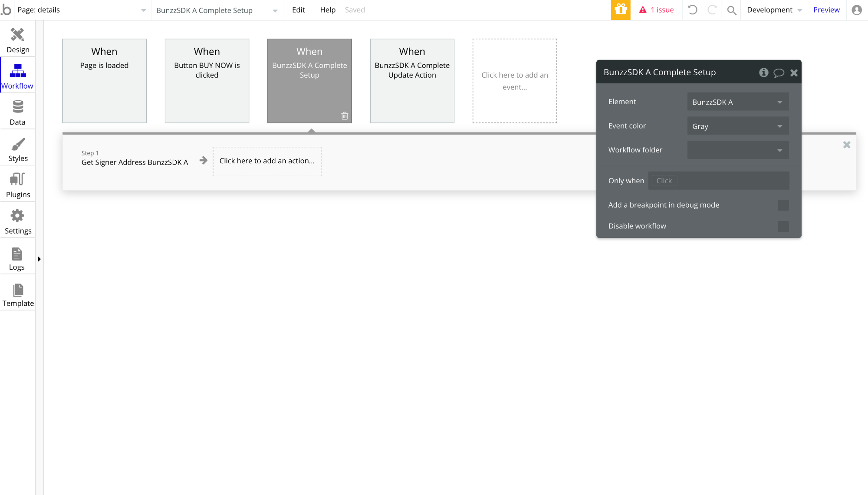Open the Help menu
The width and height of the screenshot is (868, 495).
(328, 10)
